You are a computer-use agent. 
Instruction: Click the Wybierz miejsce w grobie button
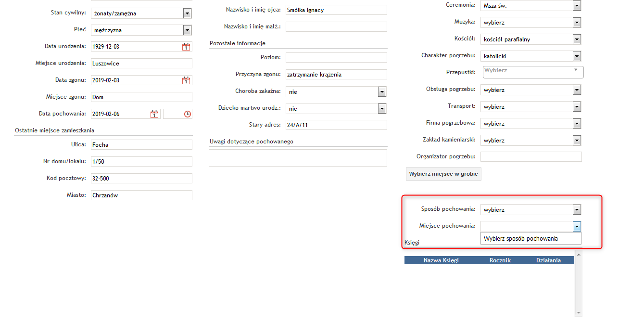443,174
